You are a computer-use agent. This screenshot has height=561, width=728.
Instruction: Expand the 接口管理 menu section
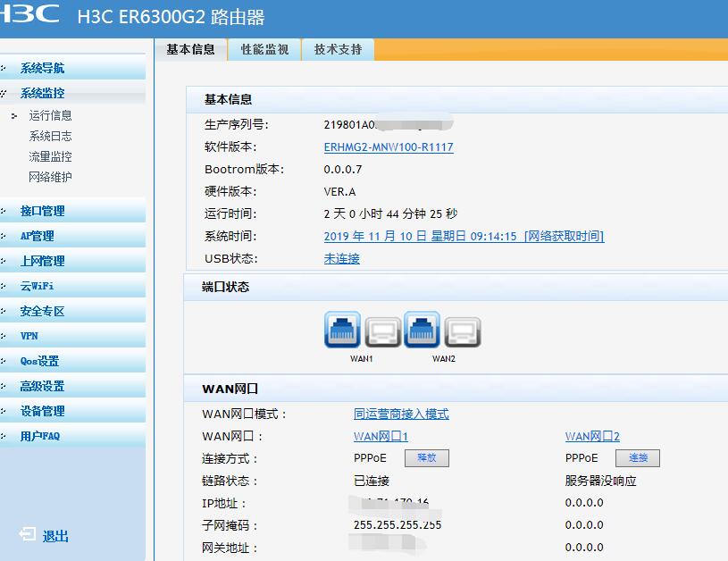click(72, 211)
